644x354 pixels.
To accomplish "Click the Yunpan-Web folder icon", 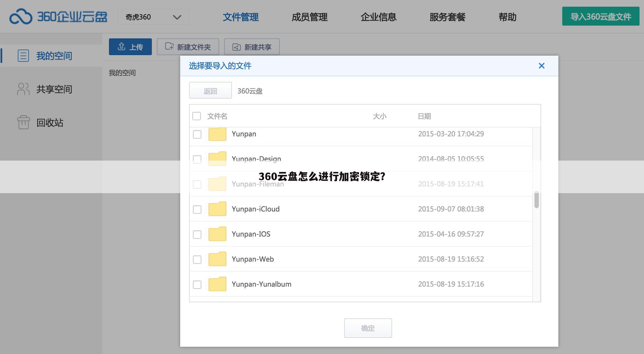I will pyautogui.click(x=217, y=259).
